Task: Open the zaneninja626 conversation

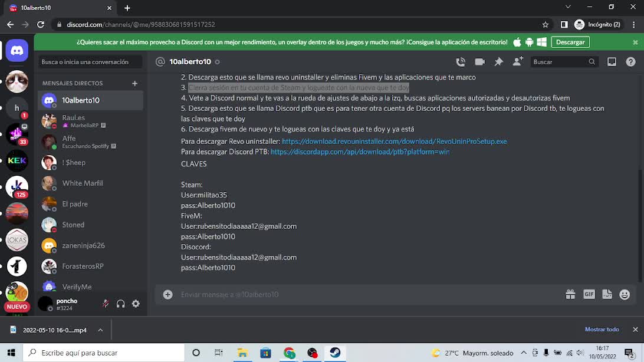Action: click(x=90, y=245)
